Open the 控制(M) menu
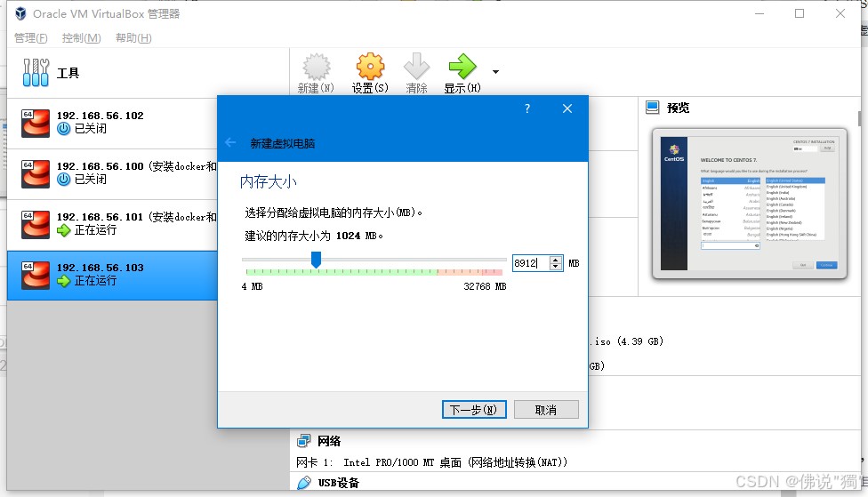Viewport: 868px width, 497px height. click(x=82, y=37)
